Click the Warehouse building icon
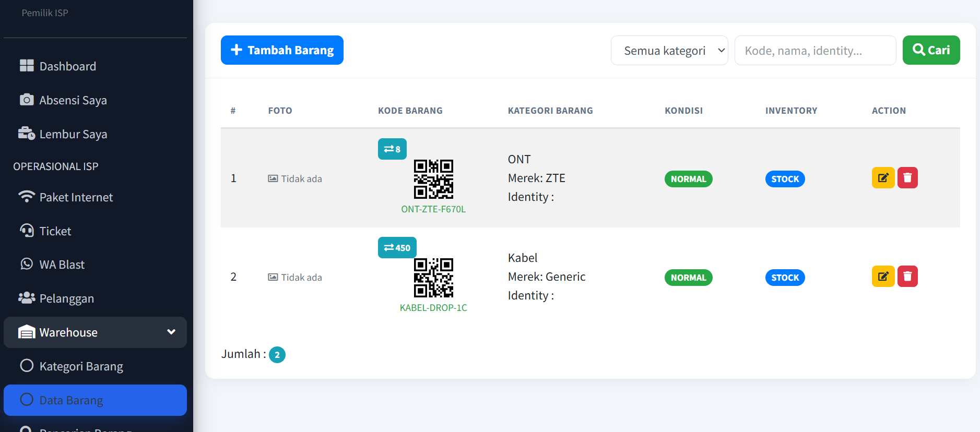980x432 pixels. coord(27,332)
